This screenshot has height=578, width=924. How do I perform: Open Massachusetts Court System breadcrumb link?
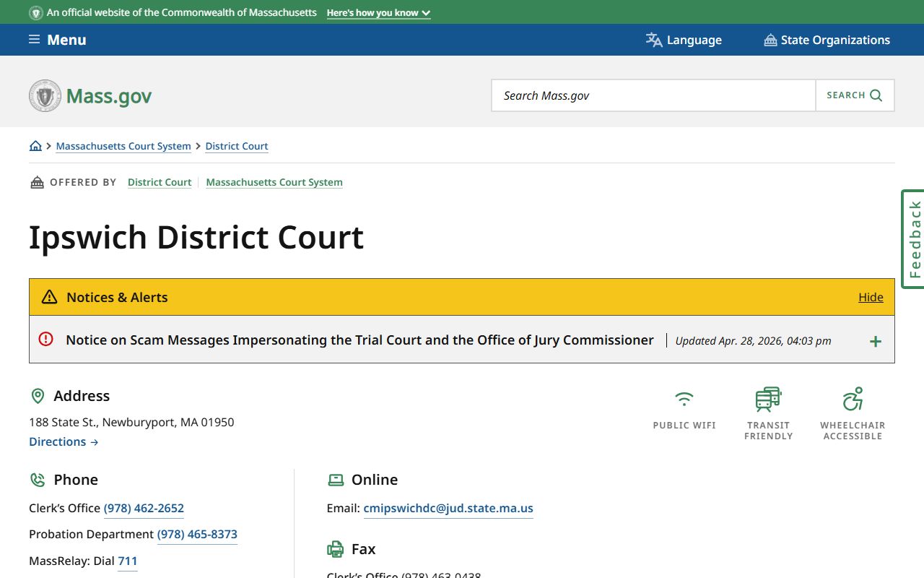tap(123, 146)
